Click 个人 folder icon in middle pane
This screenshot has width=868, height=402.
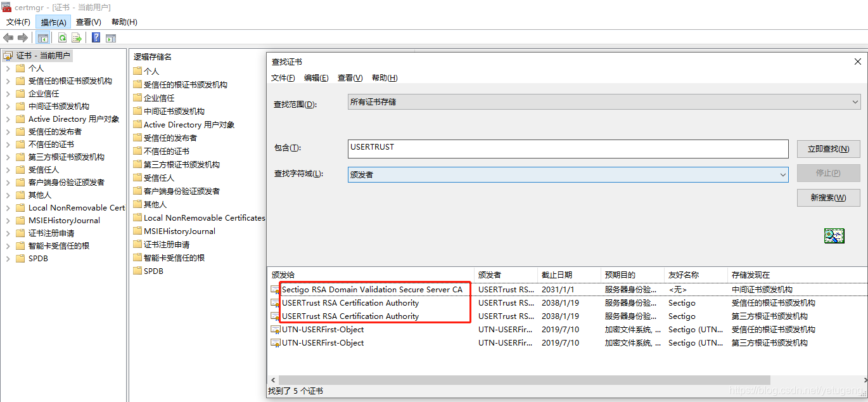pyautogui.click(x=137, y=71)
